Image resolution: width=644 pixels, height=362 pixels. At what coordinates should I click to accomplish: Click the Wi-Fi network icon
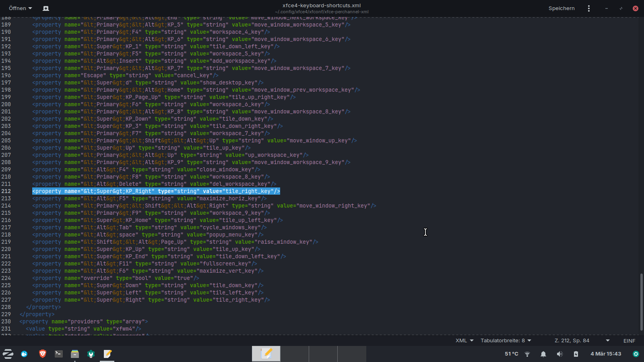coord(527,354)
